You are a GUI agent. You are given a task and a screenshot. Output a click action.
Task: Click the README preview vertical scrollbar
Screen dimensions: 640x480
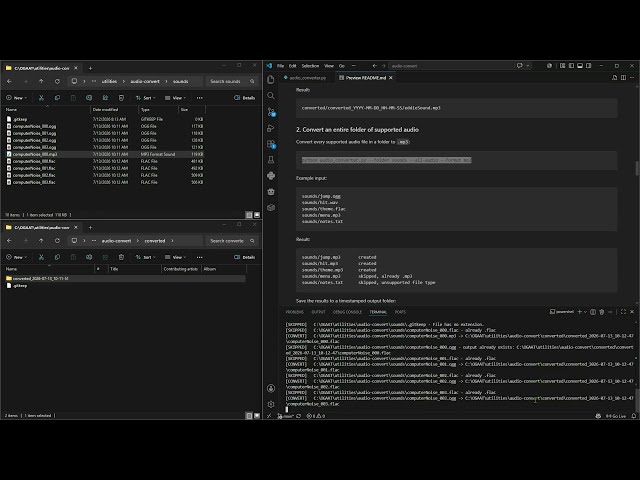(637, 168)
